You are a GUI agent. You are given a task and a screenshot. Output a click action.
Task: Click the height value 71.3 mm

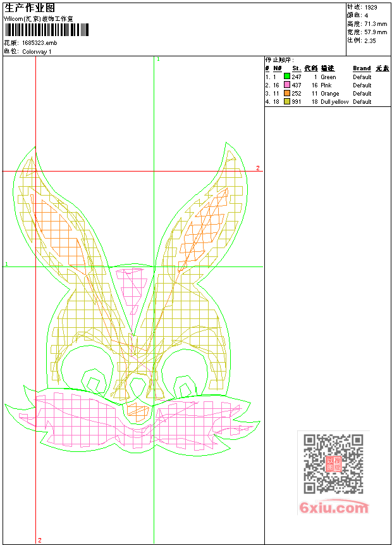tap(376, 24)
